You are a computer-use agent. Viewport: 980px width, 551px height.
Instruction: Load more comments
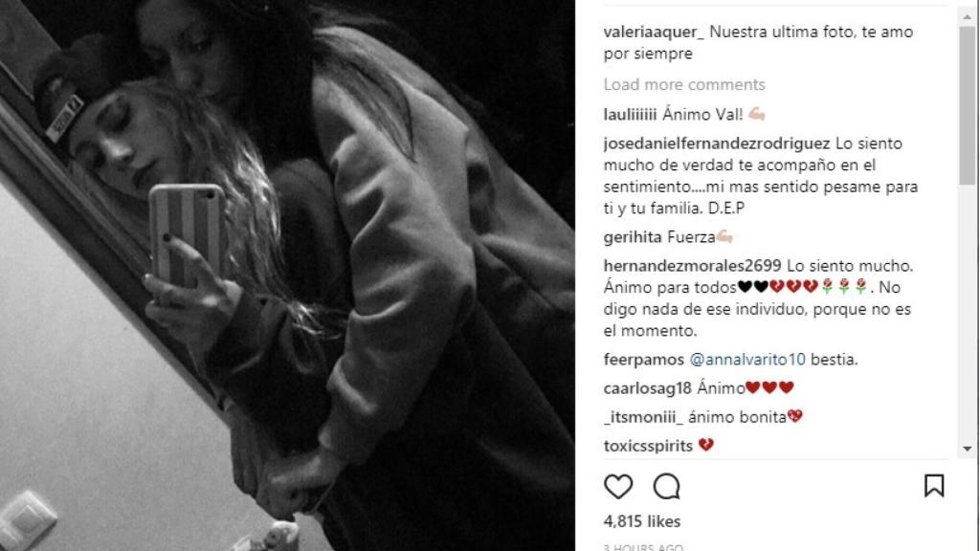(684, 84)
